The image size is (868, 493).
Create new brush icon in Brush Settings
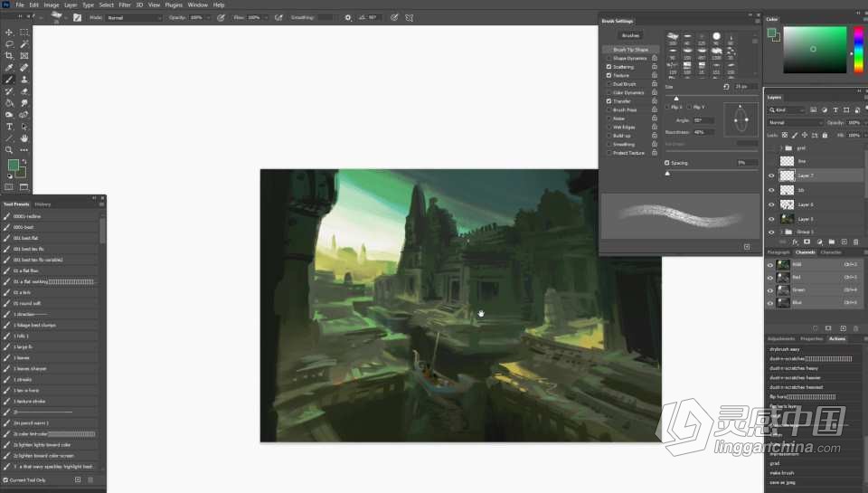point(747,247)
